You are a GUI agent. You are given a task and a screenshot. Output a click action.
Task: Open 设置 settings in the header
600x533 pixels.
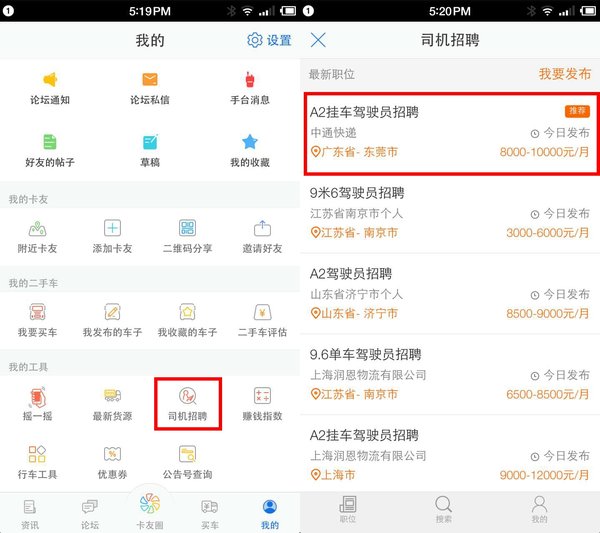click(270, 40)
